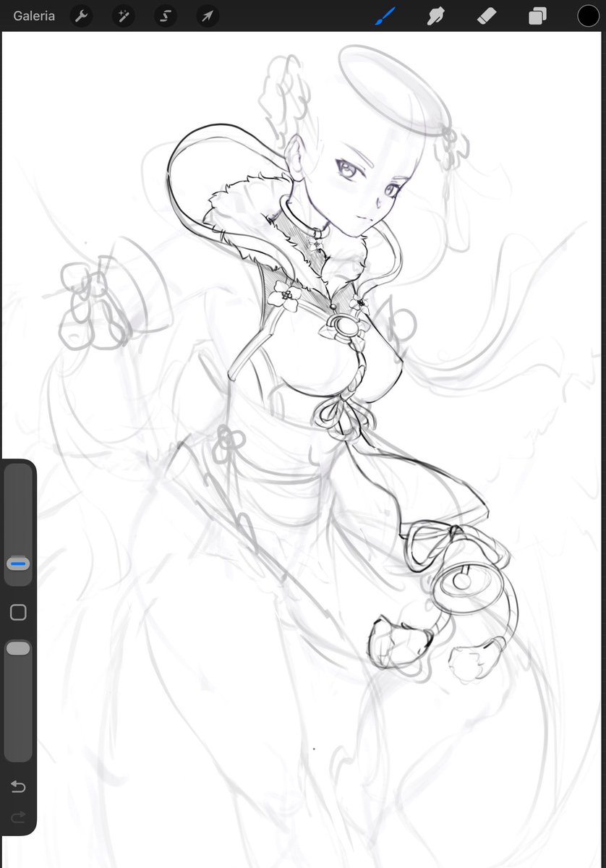Undo the last stroke
This screenshot has height=868, width=606.
[17, 786]
